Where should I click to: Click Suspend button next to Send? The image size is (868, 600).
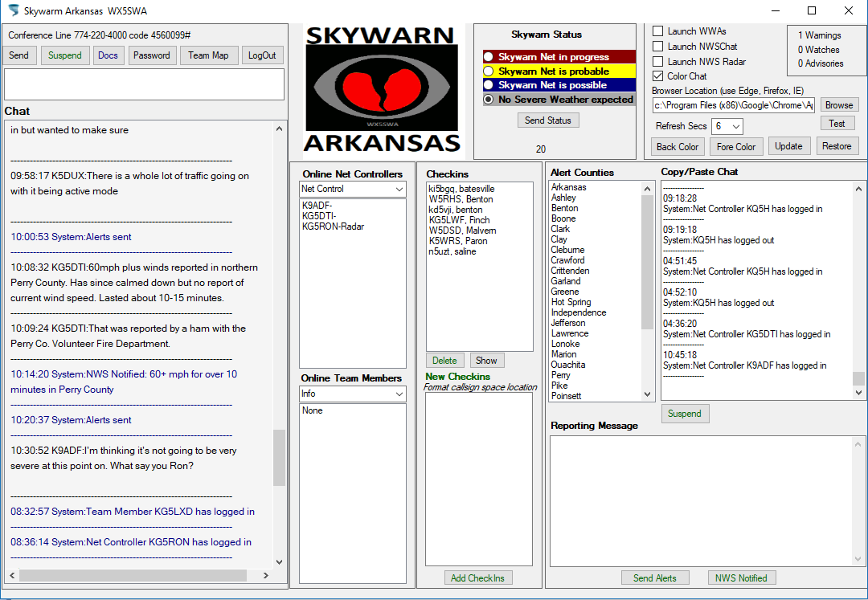[65, 55]
